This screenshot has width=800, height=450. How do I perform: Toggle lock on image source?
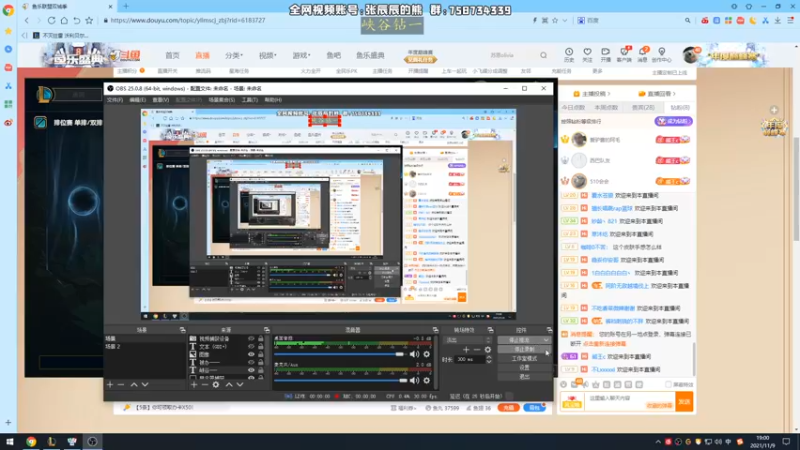pyautogui.click(x=261, y=354)
